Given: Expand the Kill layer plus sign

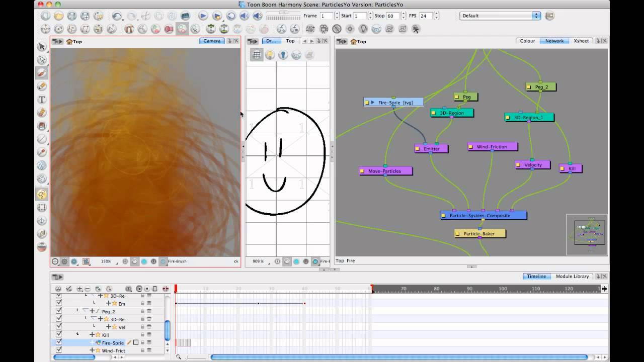Looking at the screenshot, I should coord(92,334).
